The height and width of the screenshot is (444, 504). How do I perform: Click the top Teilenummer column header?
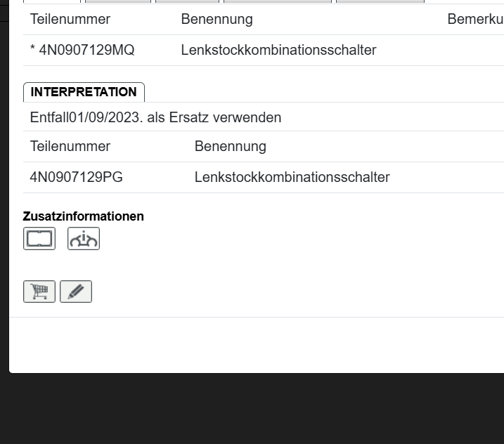click(x=70, y=19)
